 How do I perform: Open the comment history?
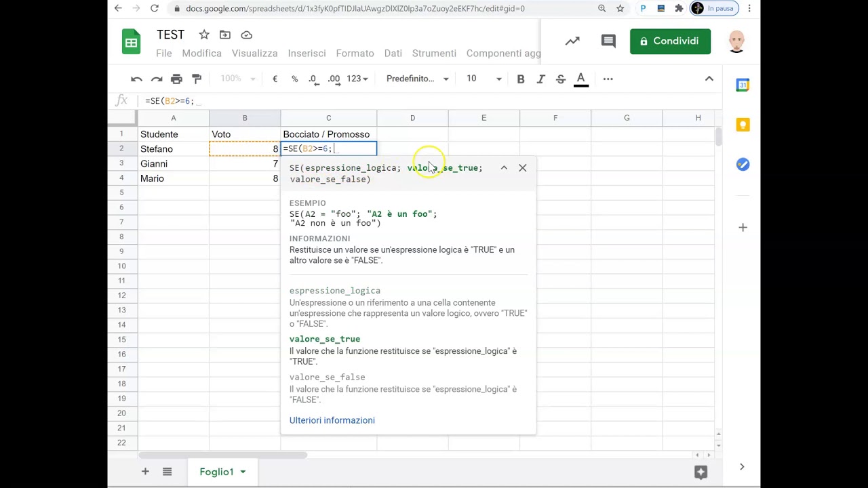[608, 41]
